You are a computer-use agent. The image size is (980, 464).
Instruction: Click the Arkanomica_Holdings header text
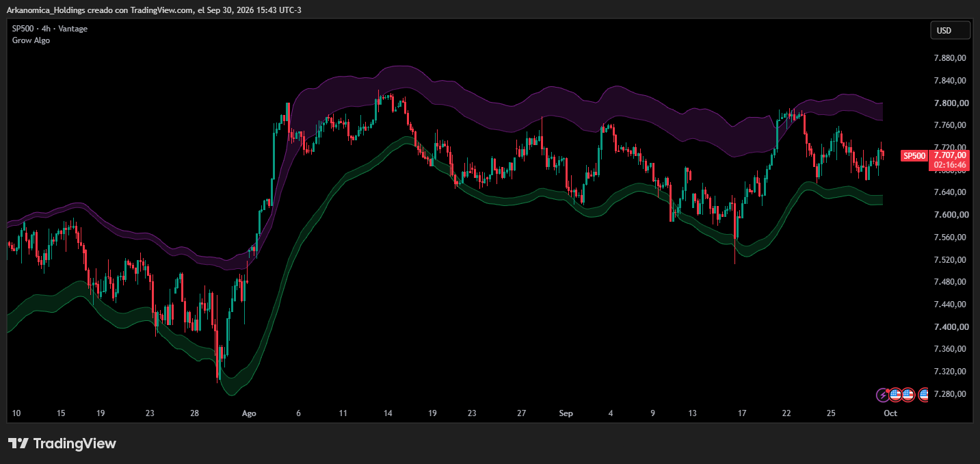pyautogui.click(x=45, y=10)
